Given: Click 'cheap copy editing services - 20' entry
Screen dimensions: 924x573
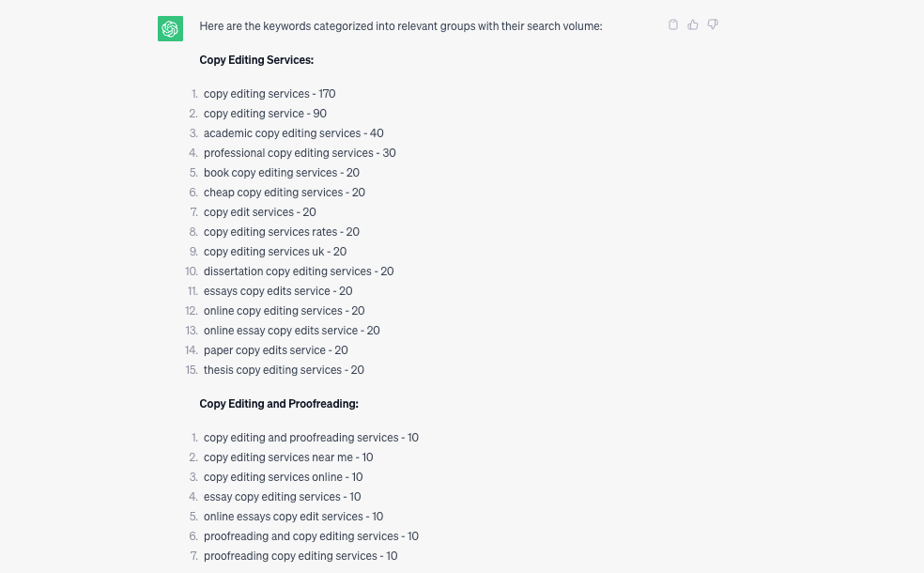Looking at the screenshot, I should [284, 193].
